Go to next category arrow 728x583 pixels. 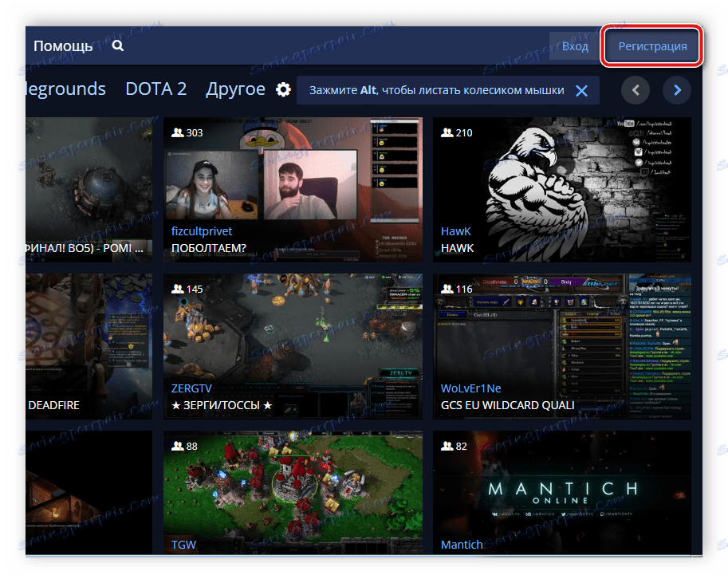coord(677,90)
